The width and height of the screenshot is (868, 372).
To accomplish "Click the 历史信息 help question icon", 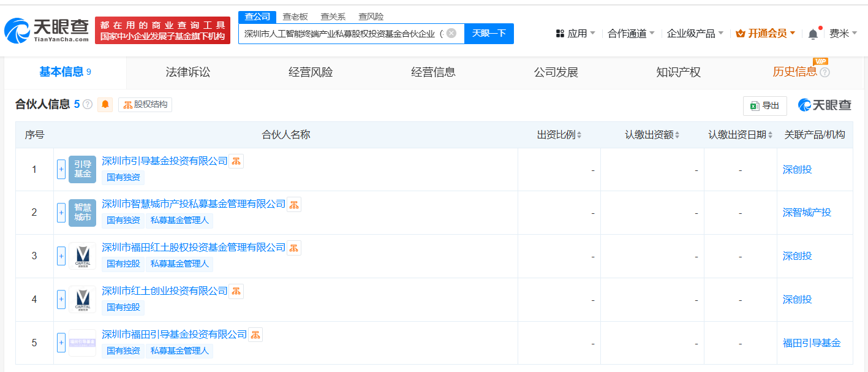I will pos(825,72).
